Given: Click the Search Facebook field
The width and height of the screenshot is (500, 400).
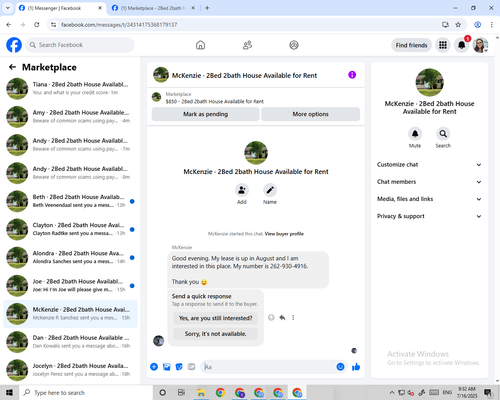Looking at the screenshot, I should click(80, 45).
